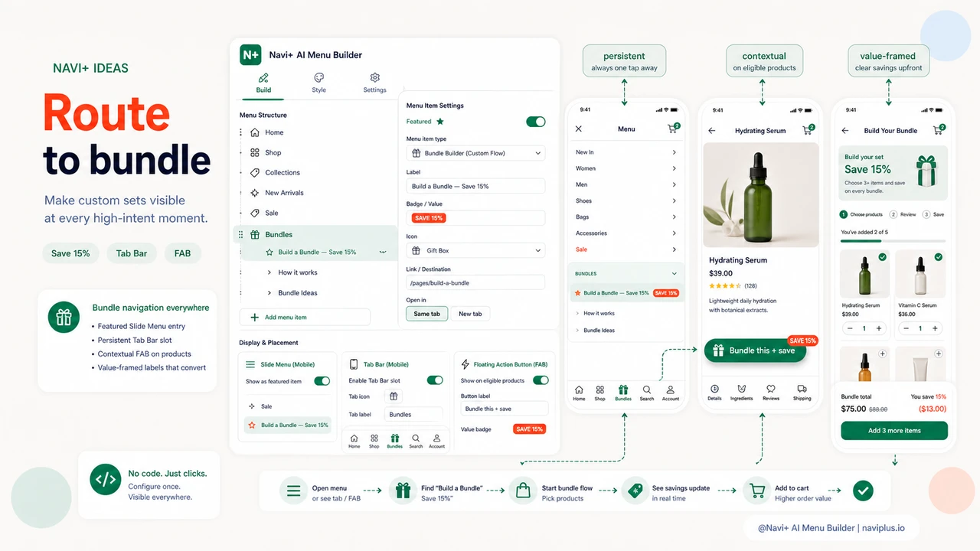Open the Settings tab
This screenshot has width=980, height=551.
pyautogui.click(x=374, y=83)
